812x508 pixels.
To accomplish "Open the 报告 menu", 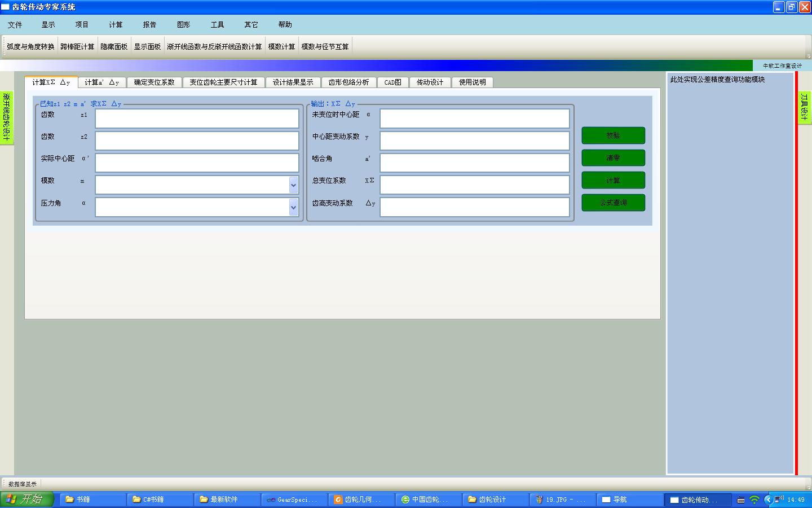I will (150, 25).
